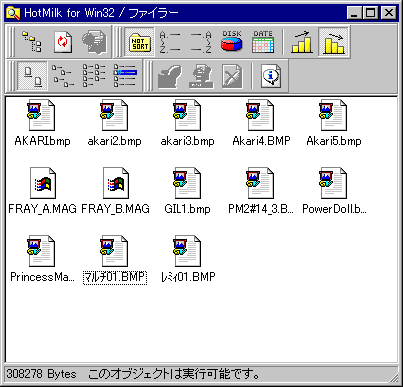
Task: Sort files by name A to Z
Action: coord(170,42)
